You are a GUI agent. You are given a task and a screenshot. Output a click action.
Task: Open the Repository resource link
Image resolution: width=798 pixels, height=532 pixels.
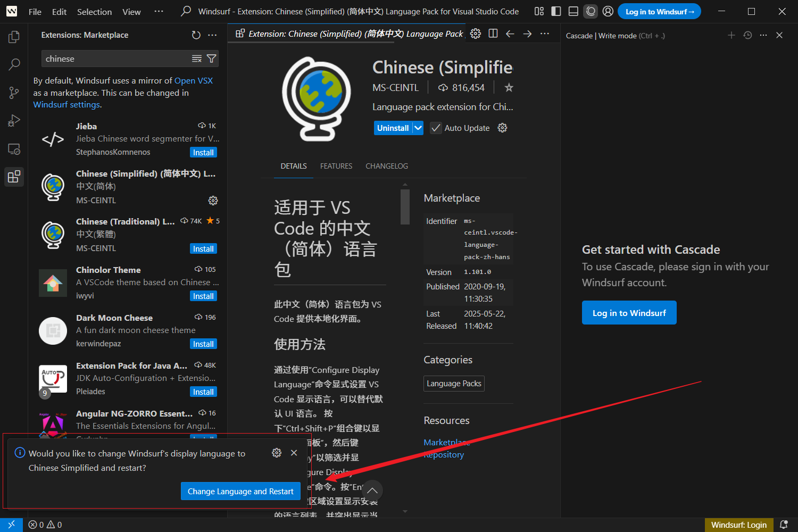[x=444, y=455]
